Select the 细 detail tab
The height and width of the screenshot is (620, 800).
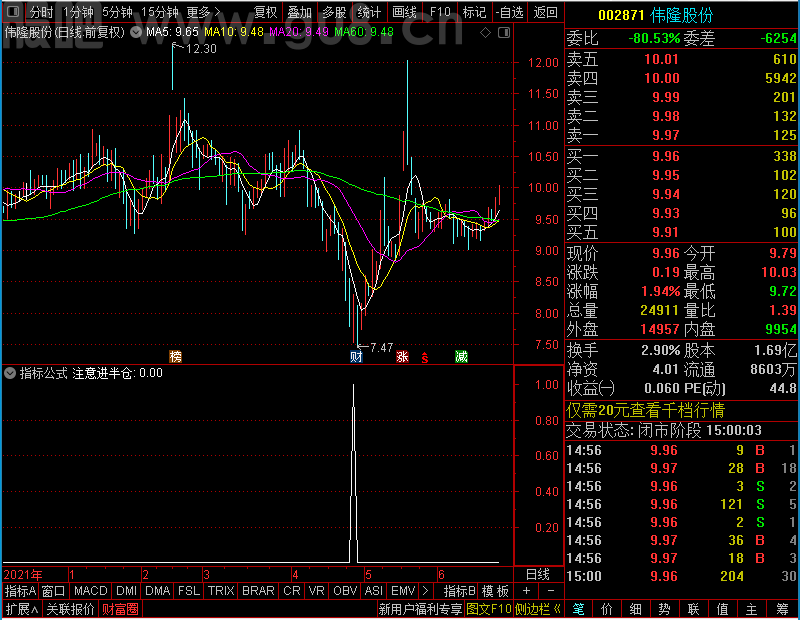coord(635,609)
